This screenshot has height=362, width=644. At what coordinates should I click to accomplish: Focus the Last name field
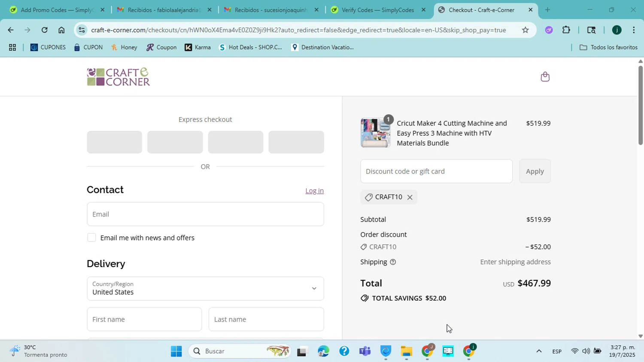click(266, 319)
